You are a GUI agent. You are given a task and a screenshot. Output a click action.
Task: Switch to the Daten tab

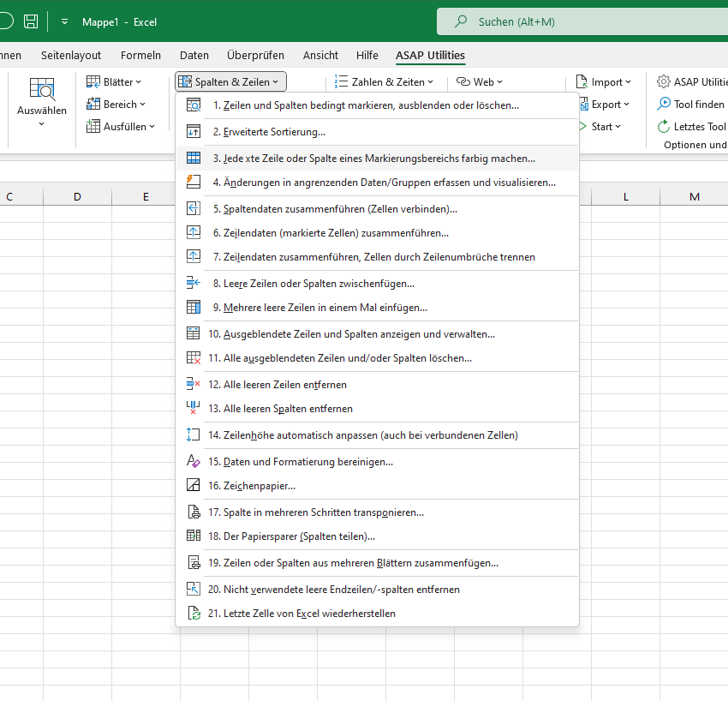tap(194, 56)
